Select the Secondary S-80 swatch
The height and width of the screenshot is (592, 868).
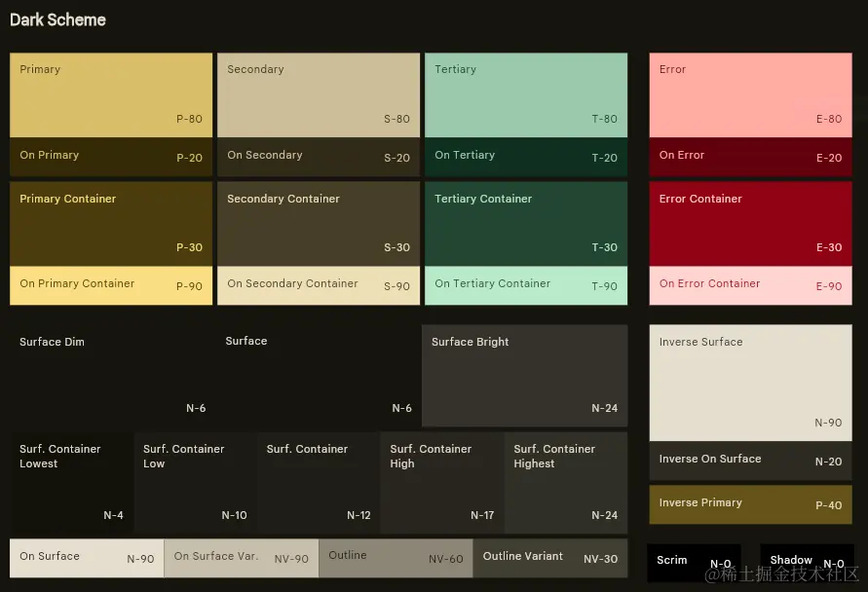(x=319, y=94)
